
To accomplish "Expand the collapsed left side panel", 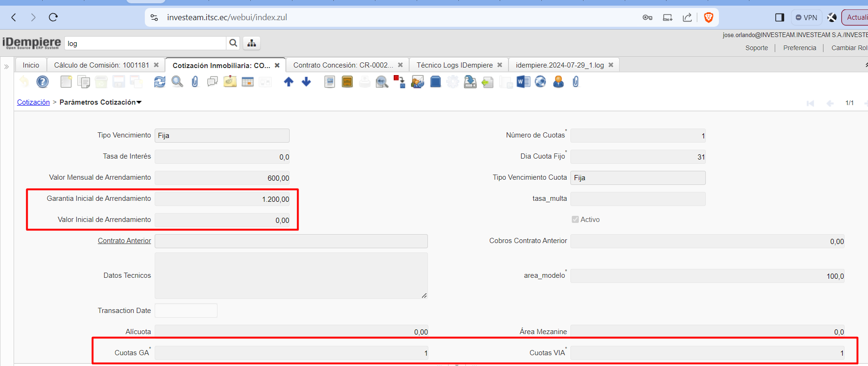I will (7, 67).
